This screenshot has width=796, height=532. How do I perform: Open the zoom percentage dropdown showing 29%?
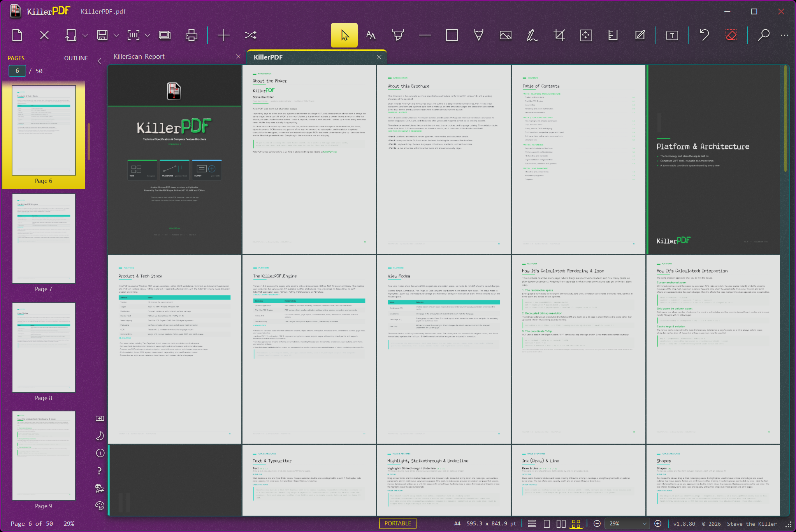point(627,524)
